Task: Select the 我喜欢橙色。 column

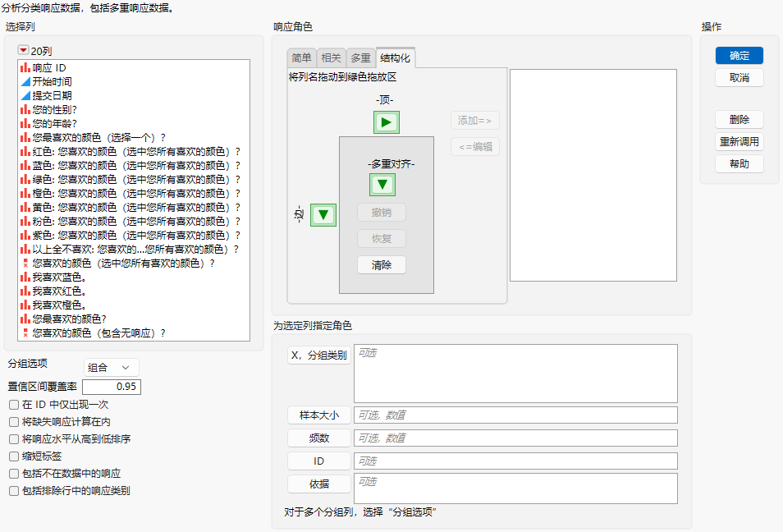Action: click(x=134, y=305)
